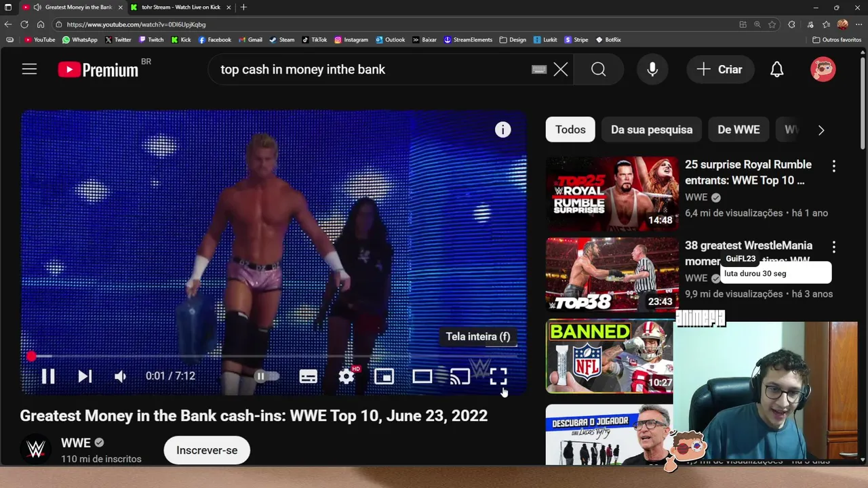
Task: Open 'Outros favoritos' folder
Action: pos(837,40)
